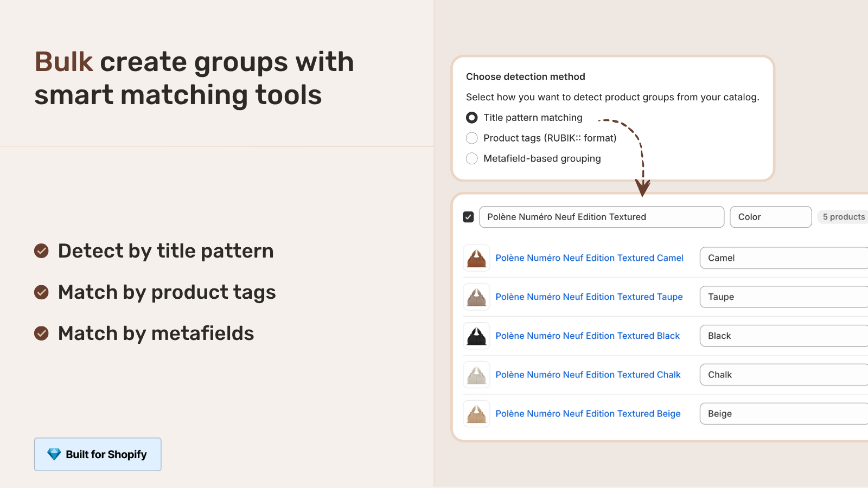The height and width of the screenshot is (488, 868).
Task: Click the Built for Shopify badge
Action: [x=98, y=454]
